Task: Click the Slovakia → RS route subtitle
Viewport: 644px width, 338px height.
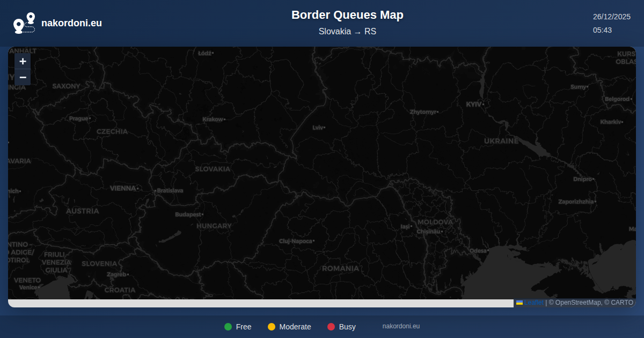Action: pos(347,31)
